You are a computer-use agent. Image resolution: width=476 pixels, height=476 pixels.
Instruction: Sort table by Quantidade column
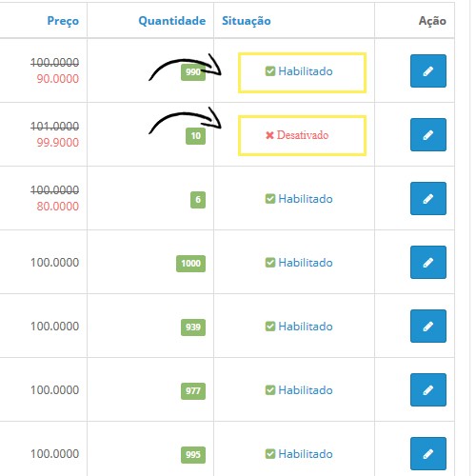172,21
